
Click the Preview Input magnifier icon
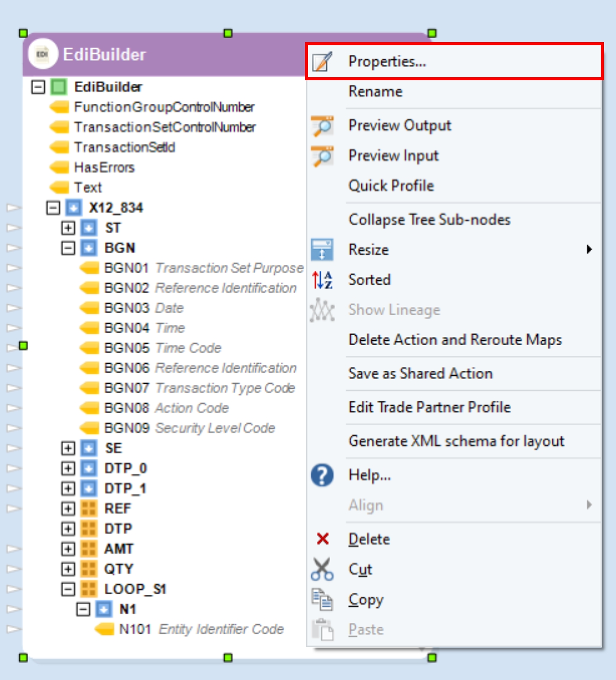point(322,156)
